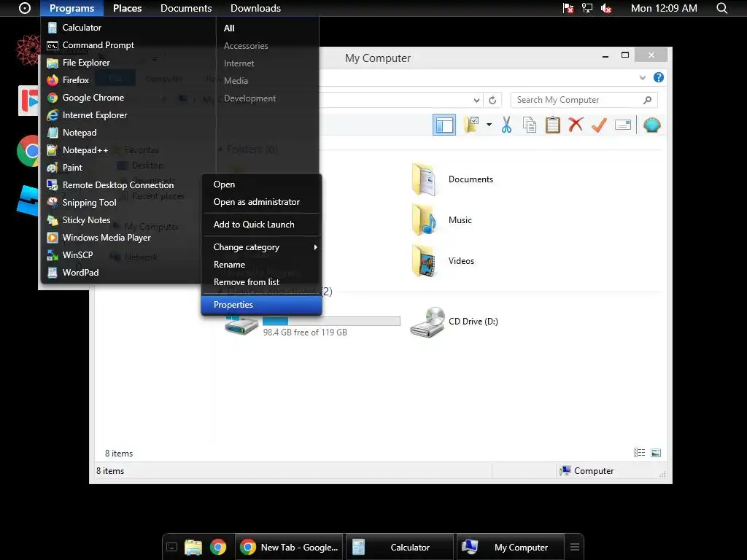Screen dimensions: 747x560
Task: Click the disk usage bar showing 98.4 GB free
Action: pos(331,321)
